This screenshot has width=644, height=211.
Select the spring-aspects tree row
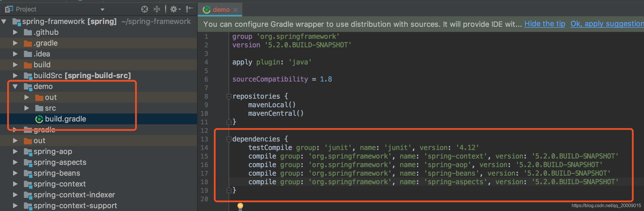[99, 162]
